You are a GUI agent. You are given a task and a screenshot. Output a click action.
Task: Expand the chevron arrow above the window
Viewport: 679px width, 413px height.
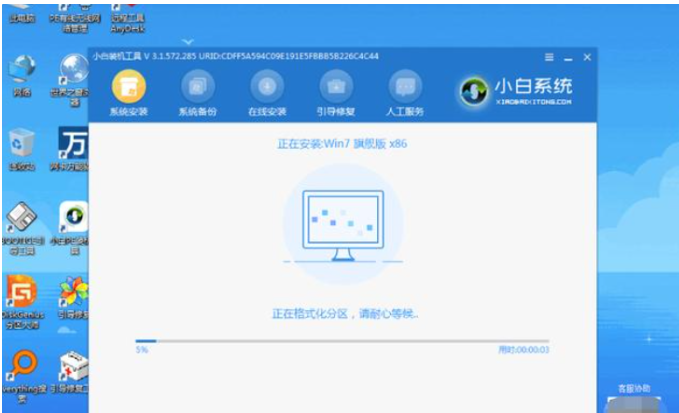click(x=188, y=42)
